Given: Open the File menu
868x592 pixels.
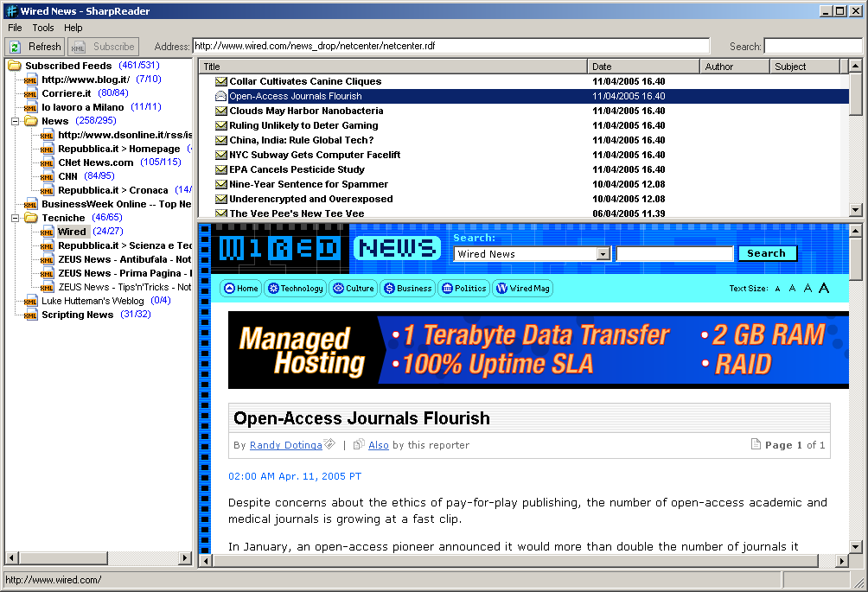Looking at the screenshot, I should click(15, 28).
